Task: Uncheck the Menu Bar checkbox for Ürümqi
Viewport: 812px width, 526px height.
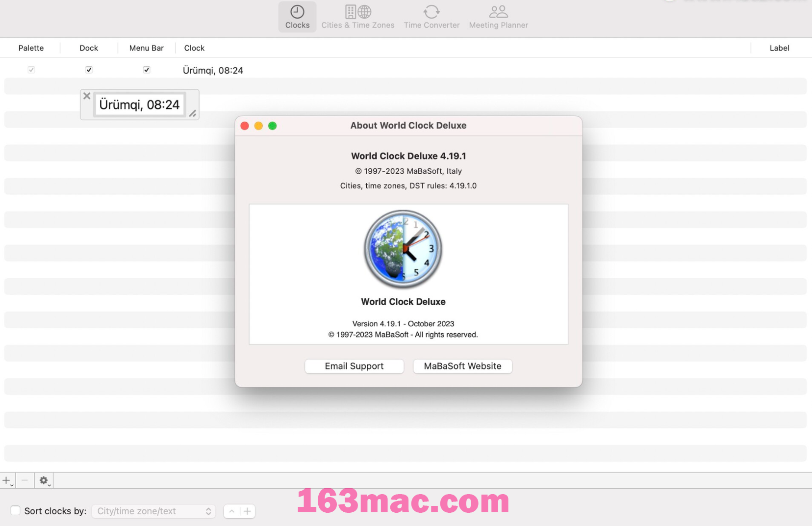Action: click(147, 70)
